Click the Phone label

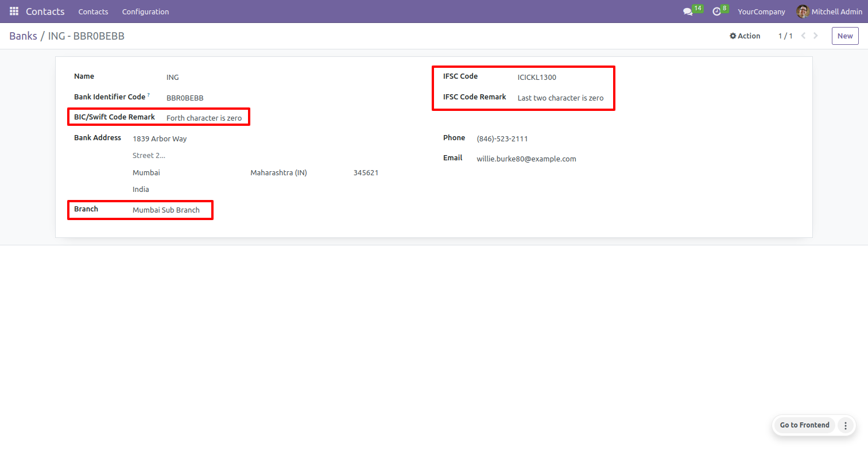pyautogui.click(x=454, y=137)
